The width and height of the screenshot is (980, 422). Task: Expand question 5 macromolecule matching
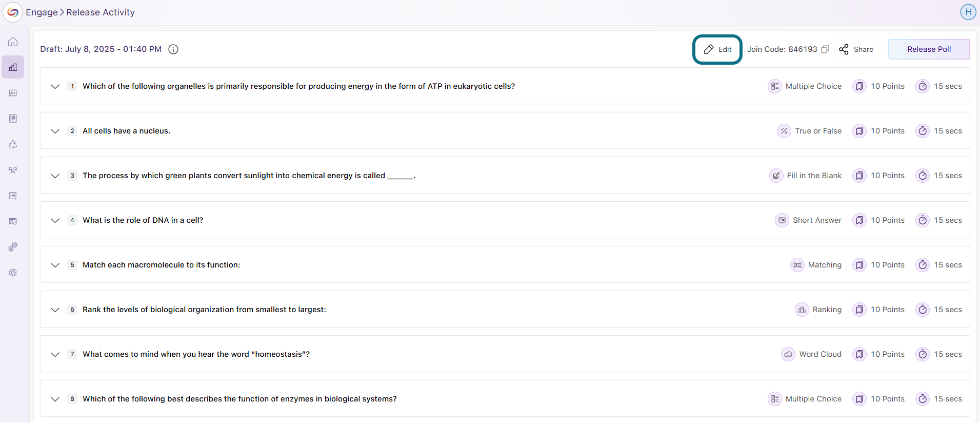55,265
